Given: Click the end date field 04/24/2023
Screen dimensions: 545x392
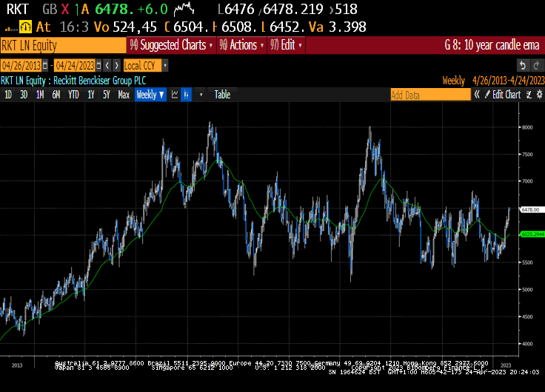Looking at the screenshot, I should [75, 65].
